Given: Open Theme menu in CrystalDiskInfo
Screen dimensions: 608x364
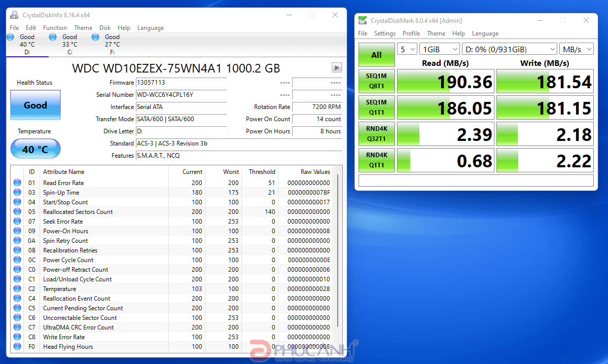Looking at the screenshot, I should click(83, 28).
